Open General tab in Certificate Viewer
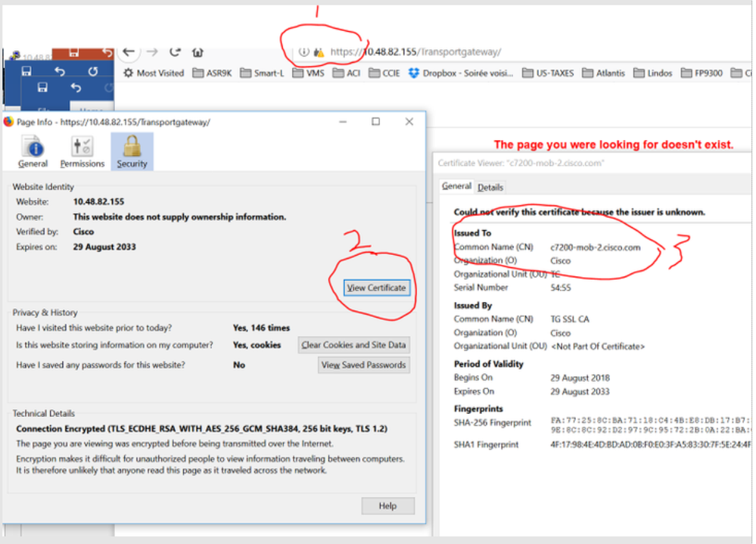This screenshot has width=756, height=544. point(456,186)
